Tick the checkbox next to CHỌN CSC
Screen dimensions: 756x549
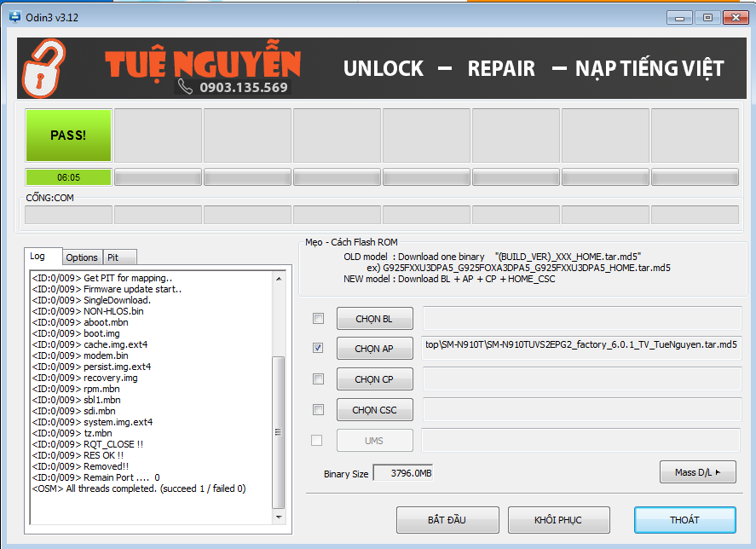pos(318,409)
